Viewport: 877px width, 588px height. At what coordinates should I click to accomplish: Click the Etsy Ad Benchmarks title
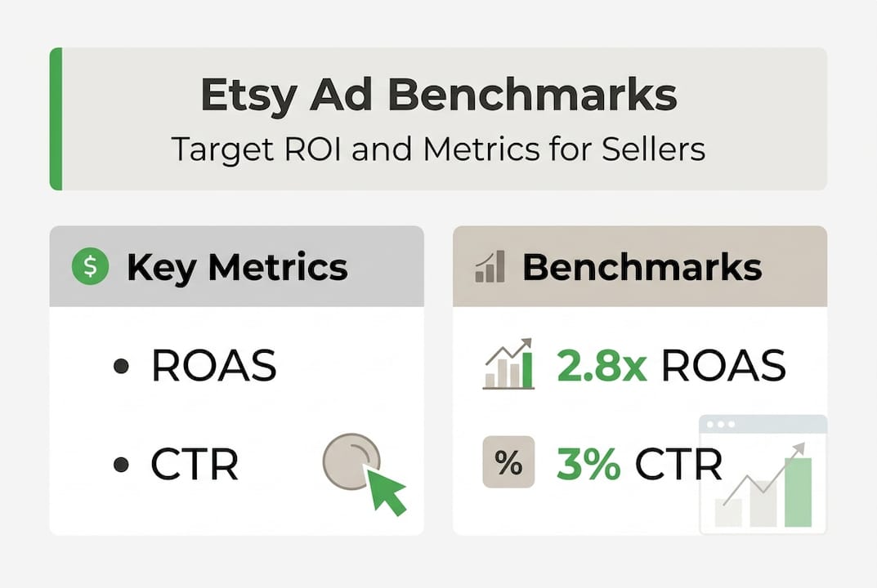[x=438, y=96]
